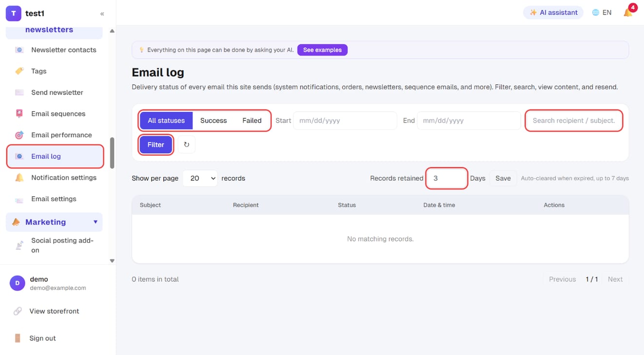
Task: Click See examples button
Action: (322, 50)
